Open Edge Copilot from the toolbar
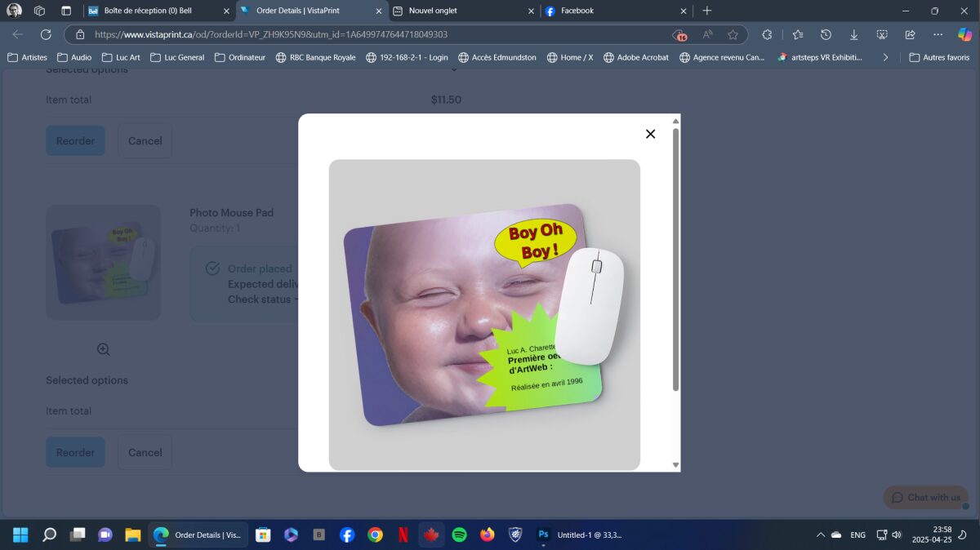The width and height of the screenshot is (980, 550). (964, 34)
